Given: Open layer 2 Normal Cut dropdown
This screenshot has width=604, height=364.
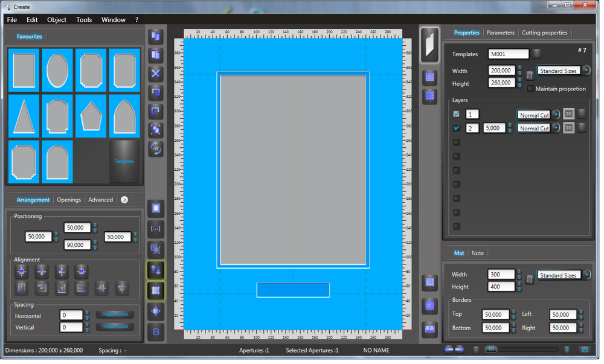Looking at the screenshot, I should tap(555, 128).
